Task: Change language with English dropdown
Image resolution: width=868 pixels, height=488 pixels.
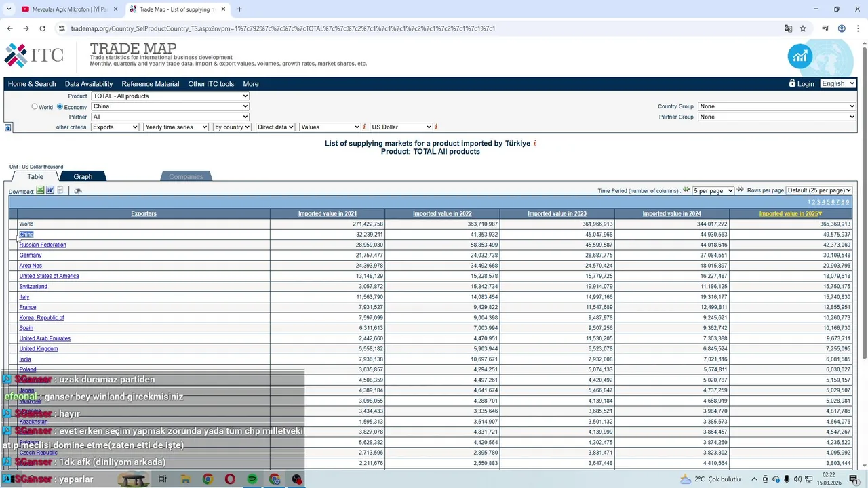Action: (x=837, y=84)
